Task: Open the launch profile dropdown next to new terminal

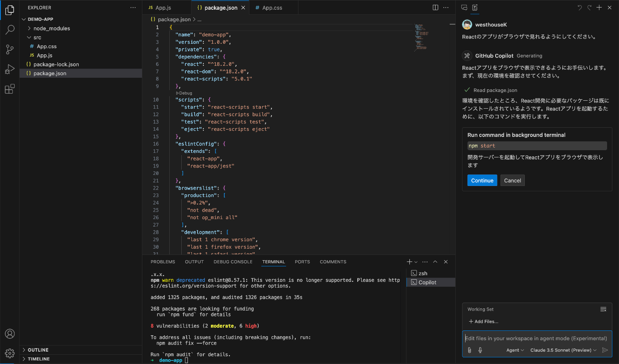Action: pyautogui.click(x=416, y=262)
